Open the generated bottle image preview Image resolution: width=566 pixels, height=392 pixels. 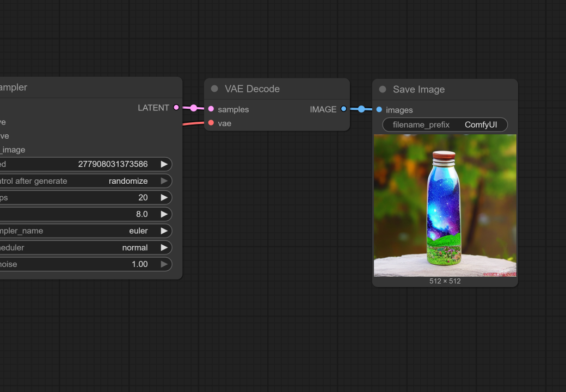click(x=445, y=206)
